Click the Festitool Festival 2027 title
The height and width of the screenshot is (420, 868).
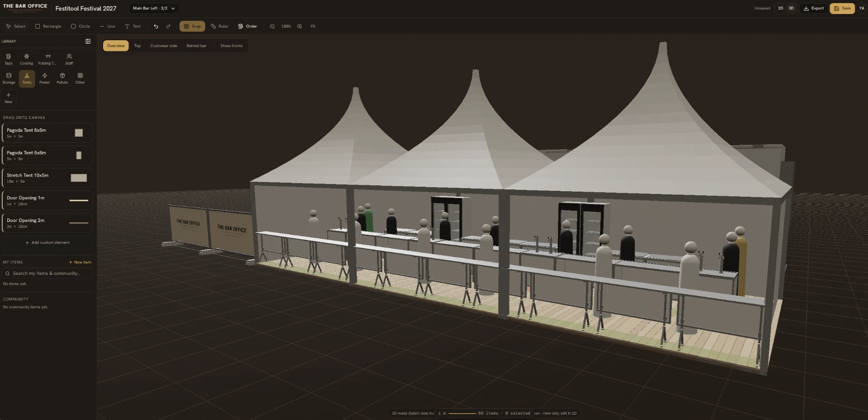click(86, 8)
